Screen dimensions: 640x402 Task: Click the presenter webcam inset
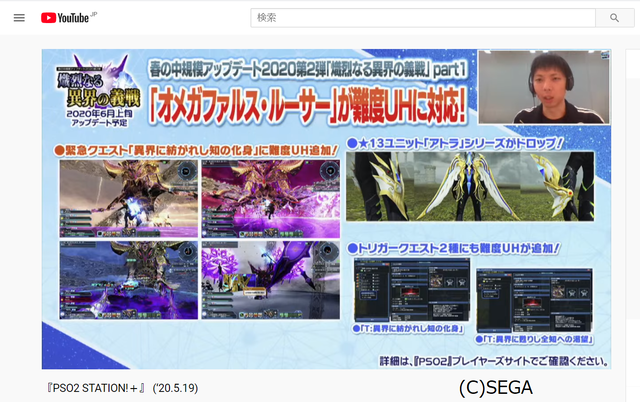(x=544, y=87)
